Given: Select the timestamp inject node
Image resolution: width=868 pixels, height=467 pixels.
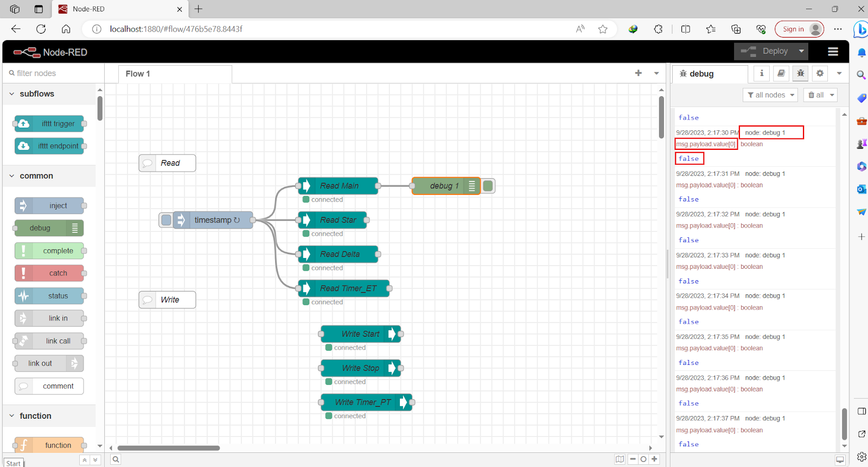Looking at the screenshot, I should tap(213, 220).
